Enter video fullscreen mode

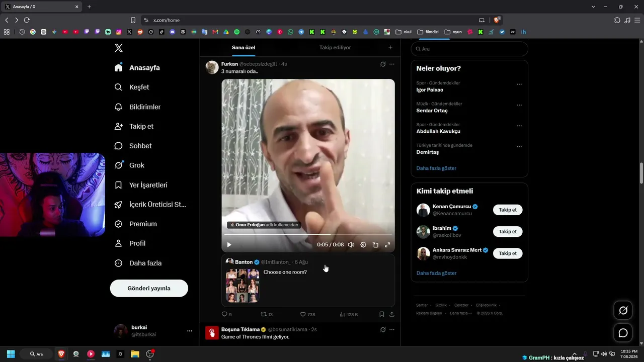tap(387, 245)
